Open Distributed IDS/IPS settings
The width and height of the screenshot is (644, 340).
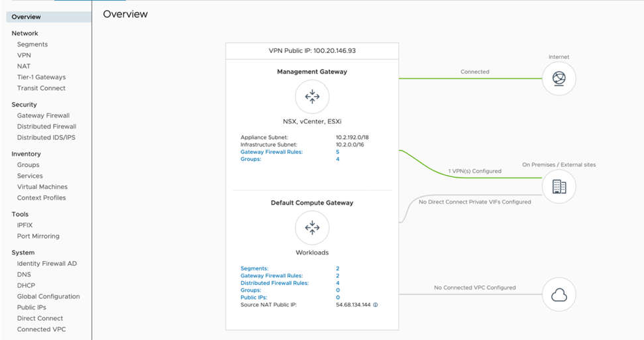click(x=46, y=137)
